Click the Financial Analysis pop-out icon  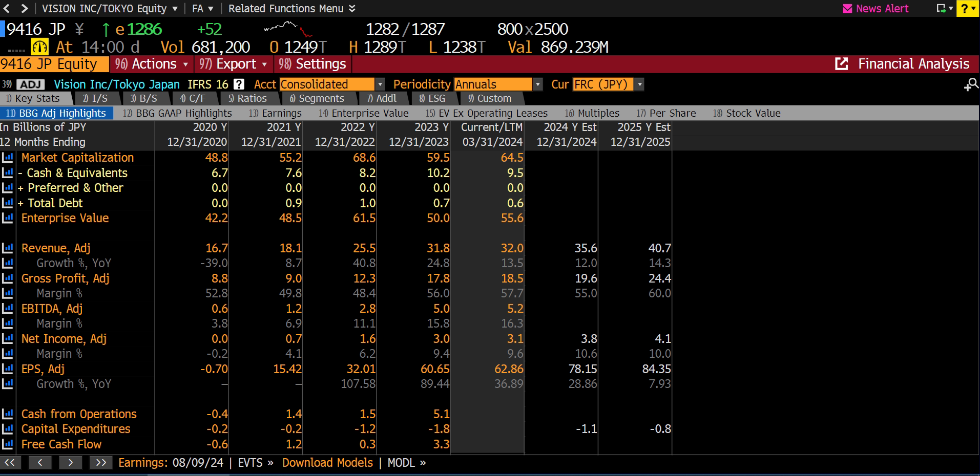(841, 64)
